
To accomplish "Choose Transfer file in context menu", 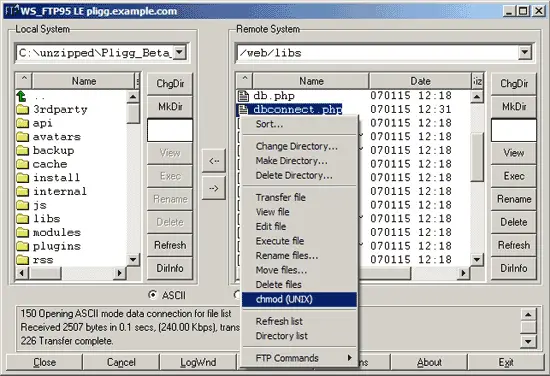I will point(299,197).
